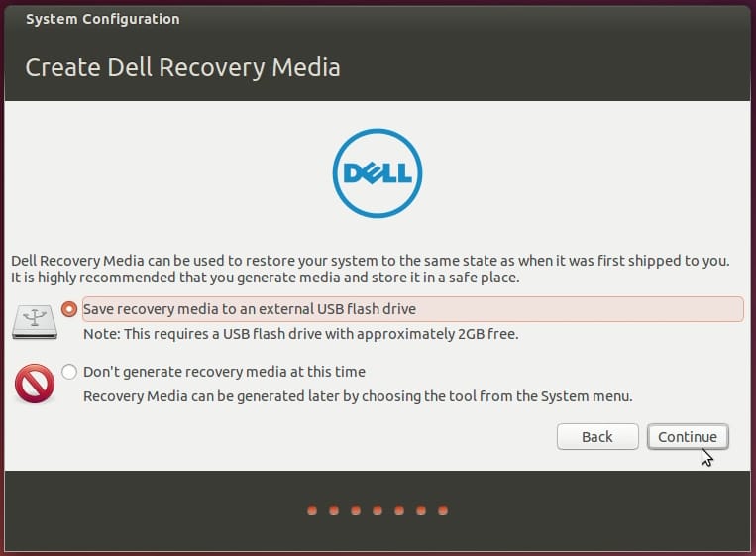The width and height of the screenshot is (756, 556).
Task: Click the sixth progress dot from the left
Action: [x=421, y=511]
